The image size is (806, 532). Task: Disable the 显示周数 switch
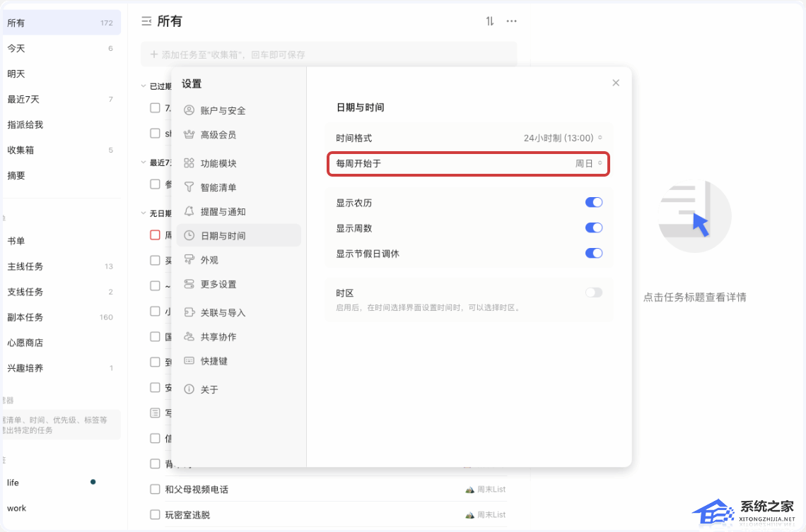click(593, 227)
